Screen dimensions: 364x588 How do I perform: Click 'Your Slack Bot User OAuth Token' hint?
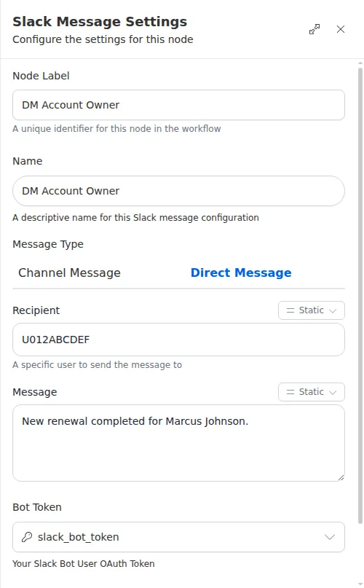[84, 564]
